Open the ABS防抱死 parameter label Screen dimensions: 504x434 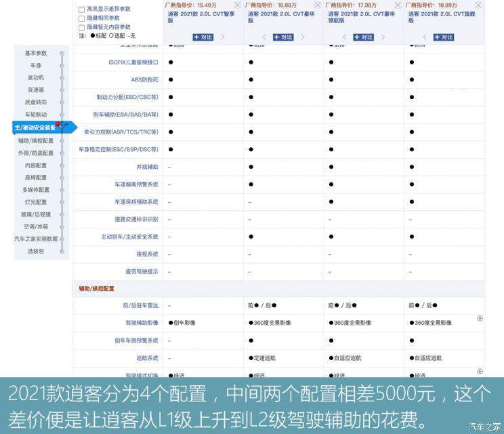coord(145,79)
